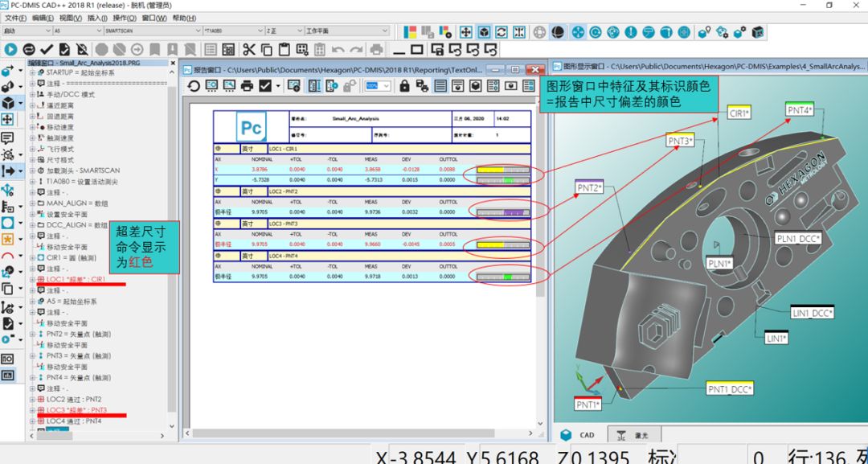Click the blue circle feature icon in left sidebar
The height and width of the screenshot is (464, 868).
click(x=8, y=223)
